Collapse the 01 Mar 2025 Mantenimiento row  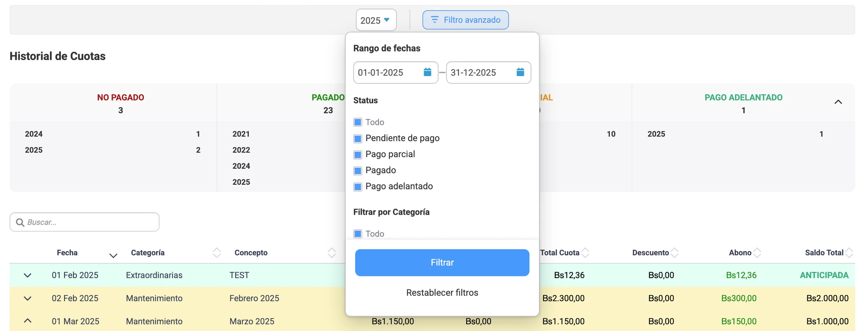point(27,321)
